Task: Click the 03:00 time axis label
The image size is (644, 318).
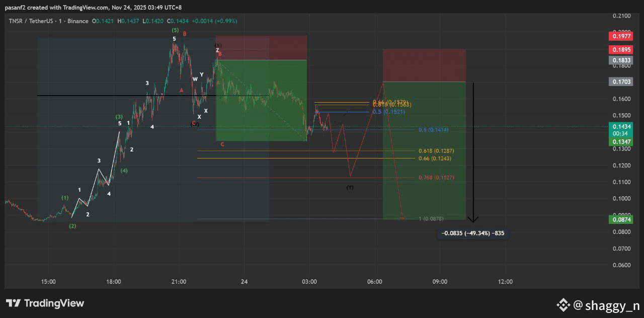Action: click(x=309, y=282)
